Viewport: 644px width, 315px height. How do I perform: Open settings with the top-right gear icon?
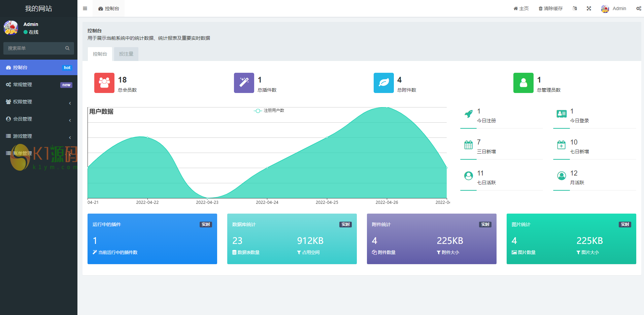pyautogui.click(x=639, y=8)
